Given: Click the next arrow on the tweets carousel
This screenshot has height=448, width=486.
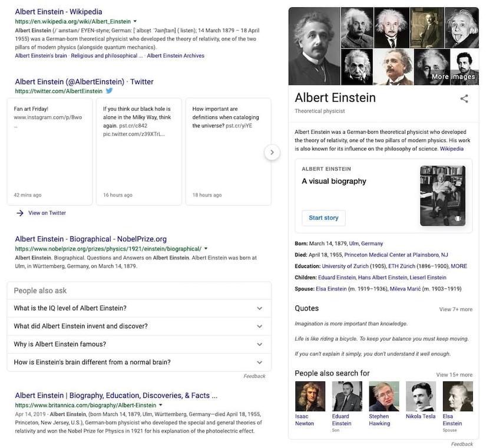Looking at the screenshot, I should click(272, 152).
